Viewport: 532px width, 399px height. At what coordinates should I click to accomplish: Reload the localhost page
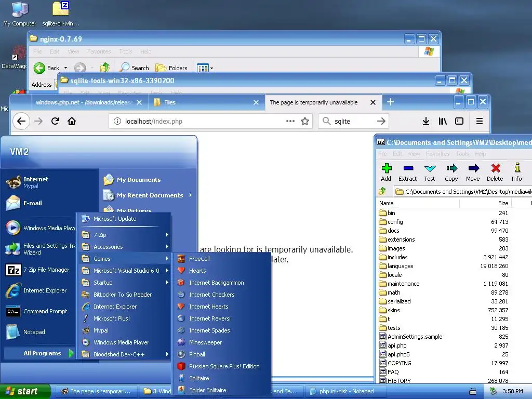pos(55,121)
